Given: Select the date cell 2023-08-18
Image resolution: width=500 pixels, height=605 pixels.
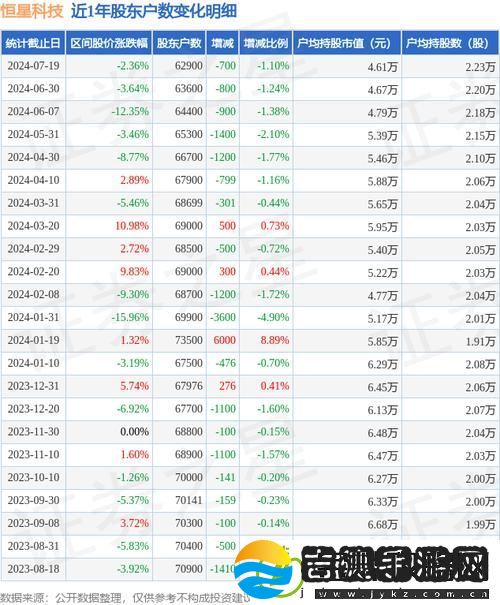Looking at the screenshot, I should click(34, 569).
